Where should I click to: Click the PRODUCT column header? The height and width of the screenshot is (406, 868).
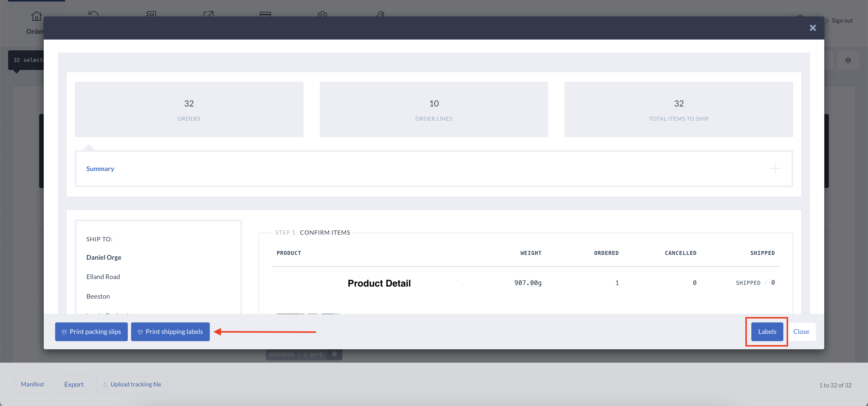click(x=289, y=253)
